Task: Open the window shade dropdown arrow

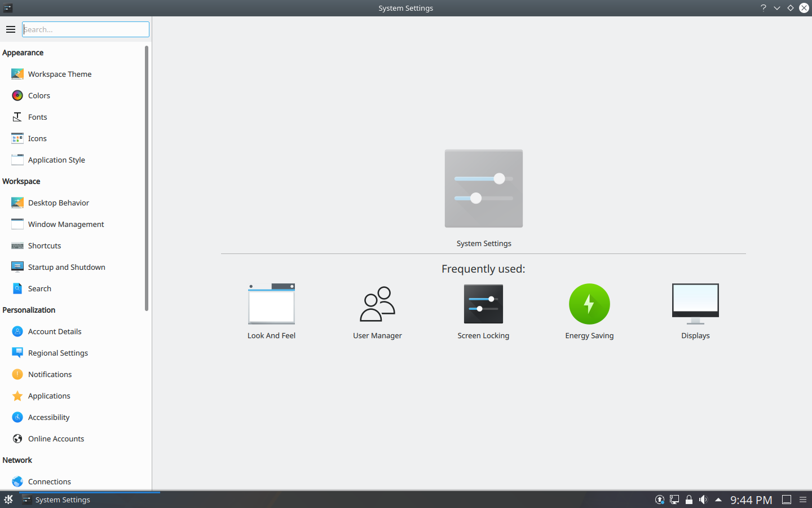Action: pos(776,8)
